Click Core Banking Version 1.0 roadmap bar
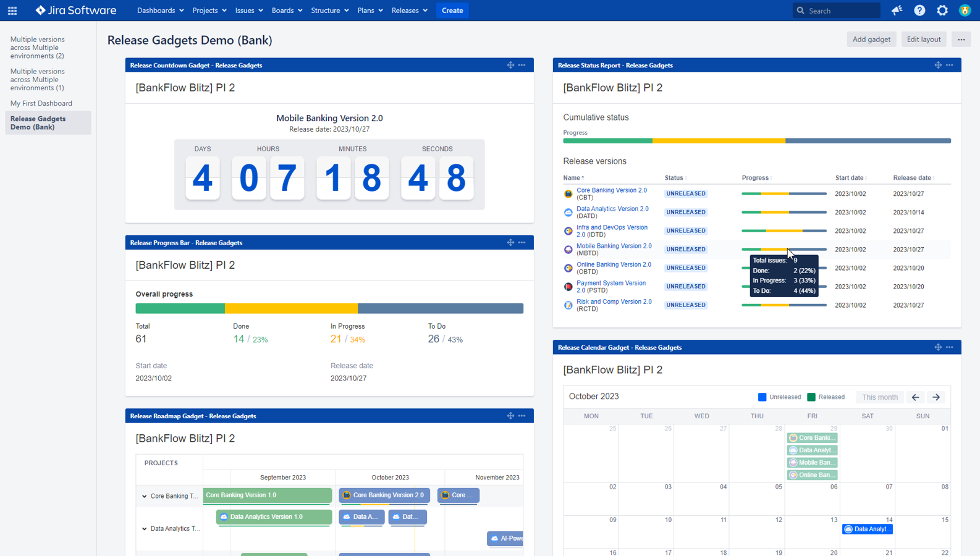Viewport: 980px width, 556px height. tap(268, 495)
